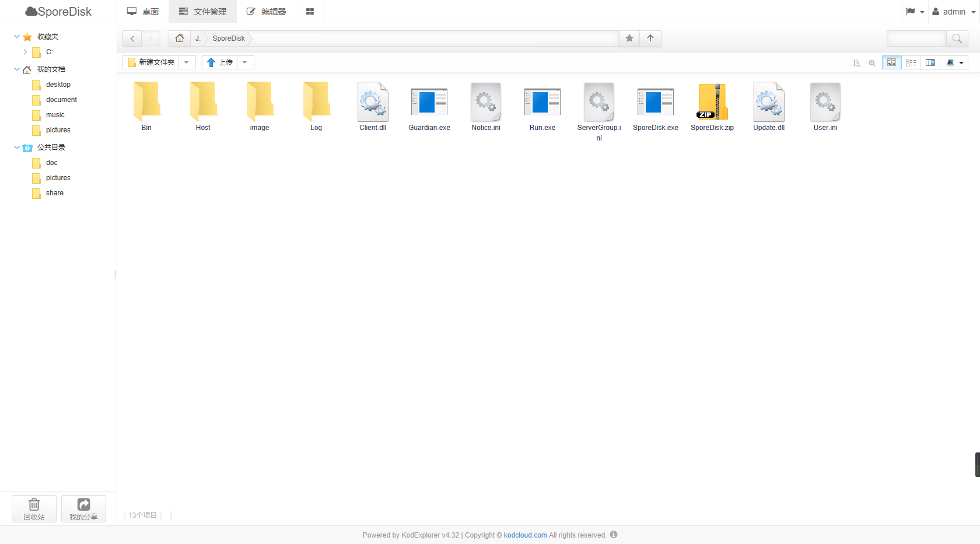Open music folder in tree
Viewport: 980px width, 544px height.
pyautogui.click(x=55, y=115)
